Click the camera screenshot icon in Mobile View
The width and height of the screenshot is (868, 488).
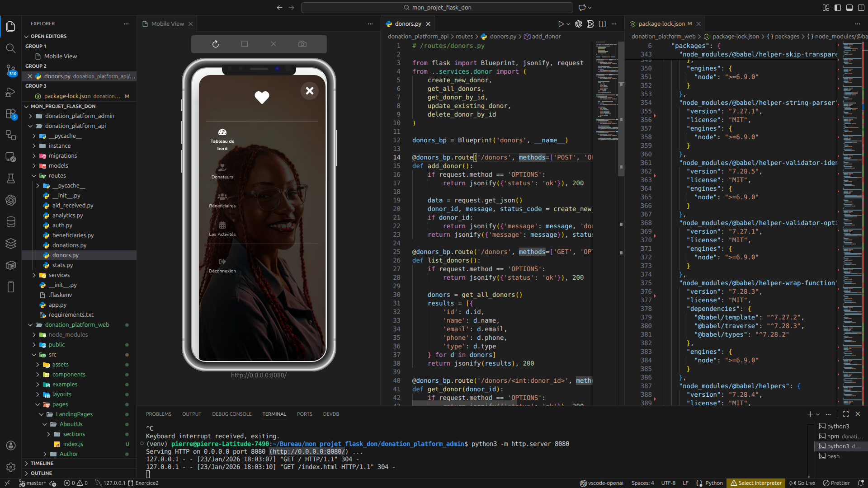pyautogui.click(x=302, y=44)
